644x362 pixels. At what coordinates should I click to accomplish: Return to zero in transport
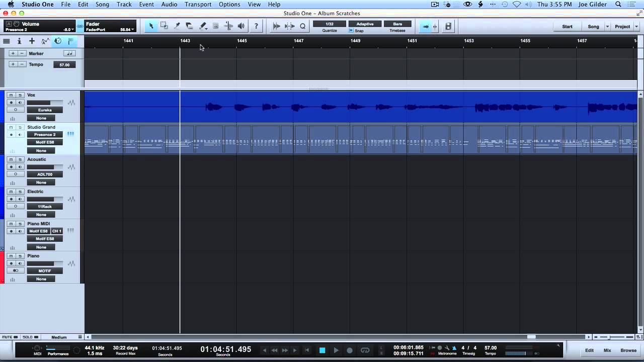point(307,350)
